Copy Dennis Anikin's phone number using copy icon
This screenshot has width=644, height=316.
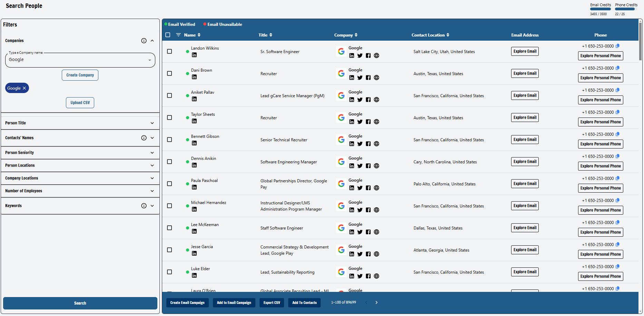click(x=618, y=156)
